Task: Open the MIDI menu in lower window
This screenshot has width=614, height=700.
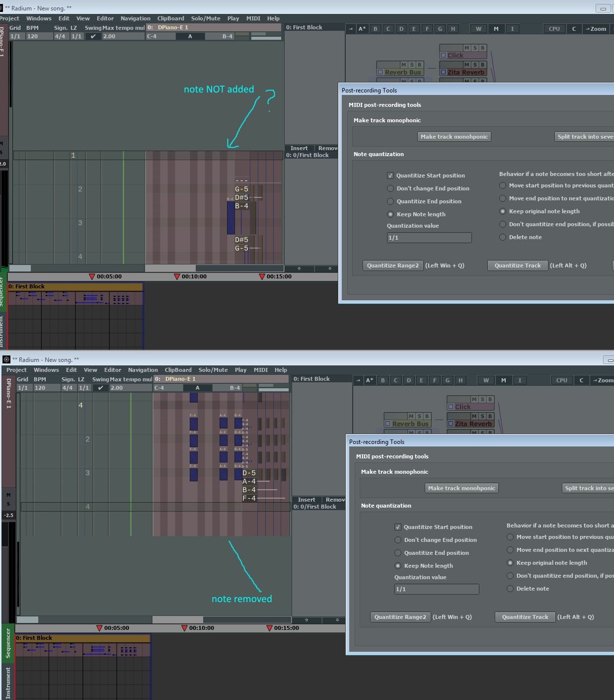Action: click(x=260, y=370)
